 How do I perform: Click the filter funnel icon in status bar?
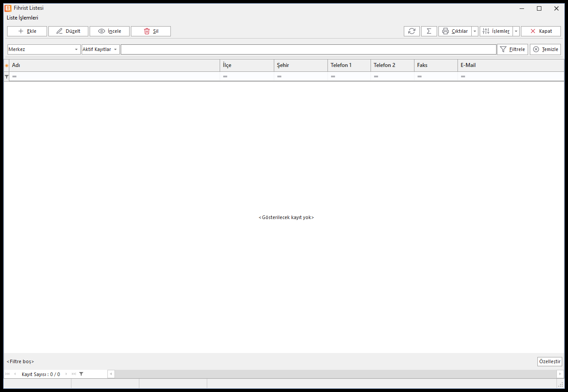[81, 374]
